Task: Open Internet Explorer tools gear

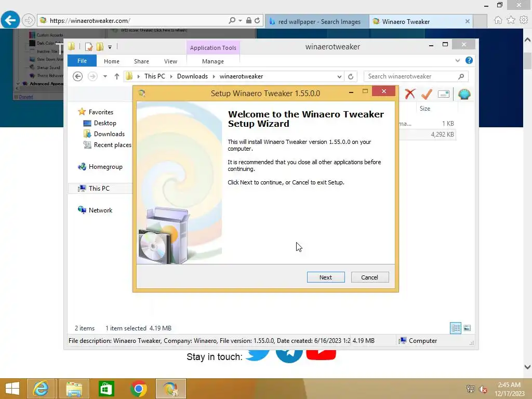Action: (x=524, y=20)
